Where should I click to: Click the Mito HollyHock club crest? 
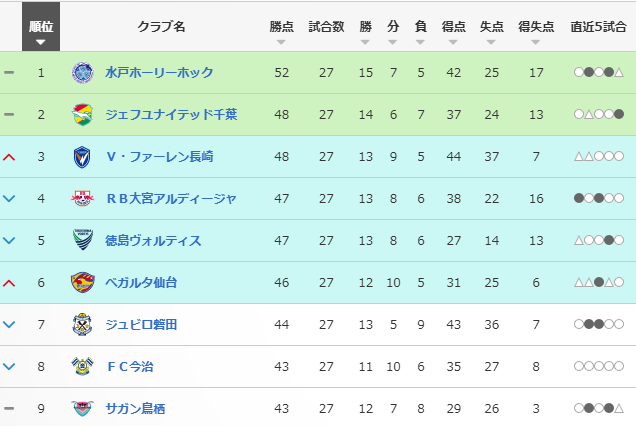82,73
